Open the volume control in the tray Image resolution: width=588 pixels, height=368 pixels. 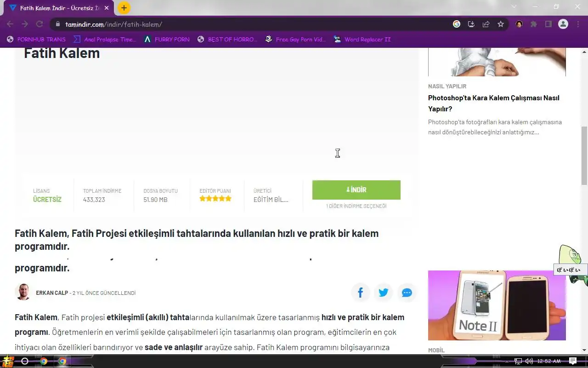pyautogui.click(x=529, y=361)
